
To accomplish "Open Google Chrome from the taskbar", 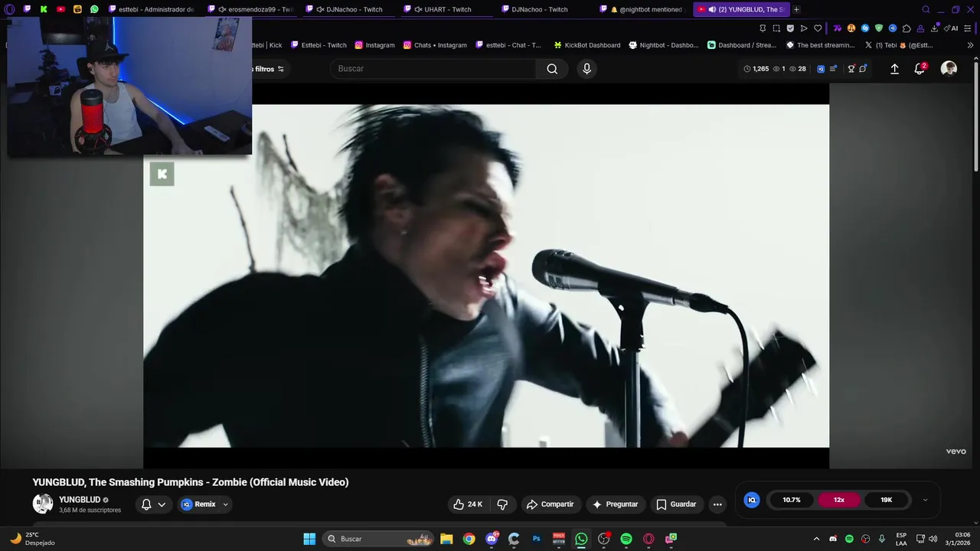I will [469, 539].
